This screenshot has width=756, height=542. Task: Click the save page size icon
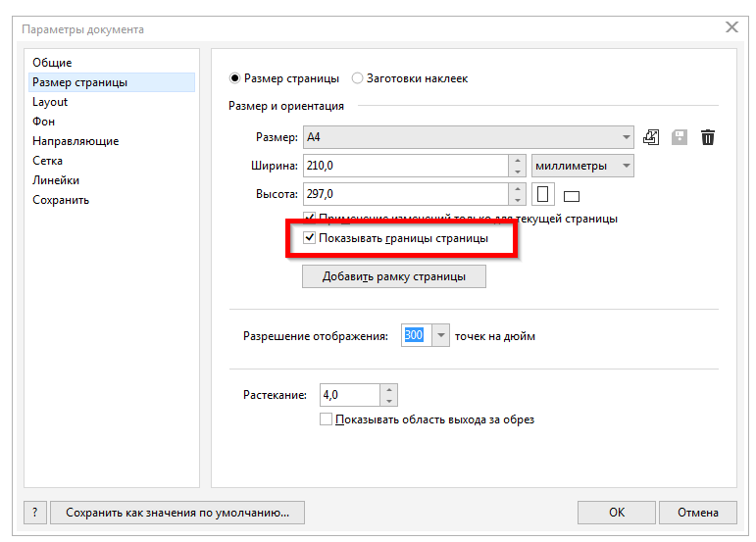pyautogui.click(x=680, y=137)
